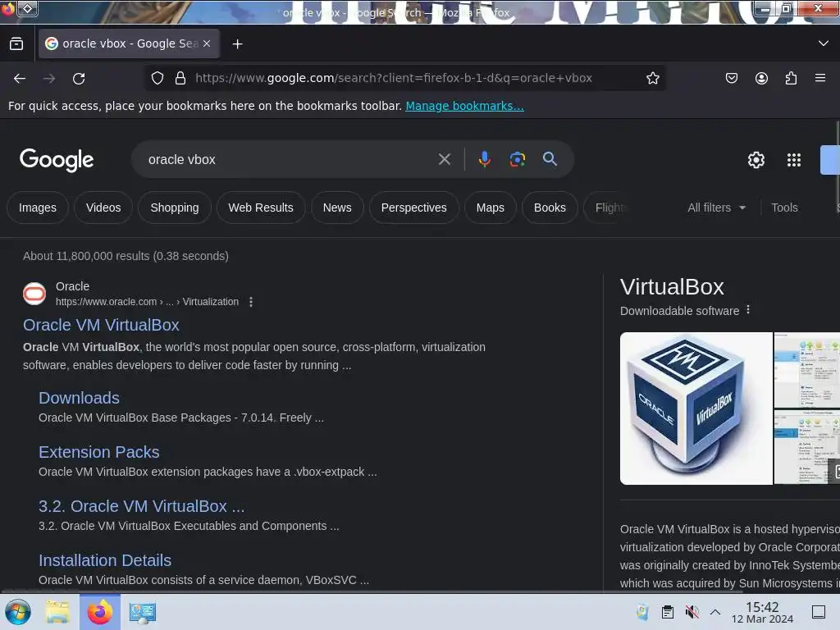The width and height of the screenshot is (840, 630).
Task: Expand the hidden tray icons arrow
Action: (715, 612)
